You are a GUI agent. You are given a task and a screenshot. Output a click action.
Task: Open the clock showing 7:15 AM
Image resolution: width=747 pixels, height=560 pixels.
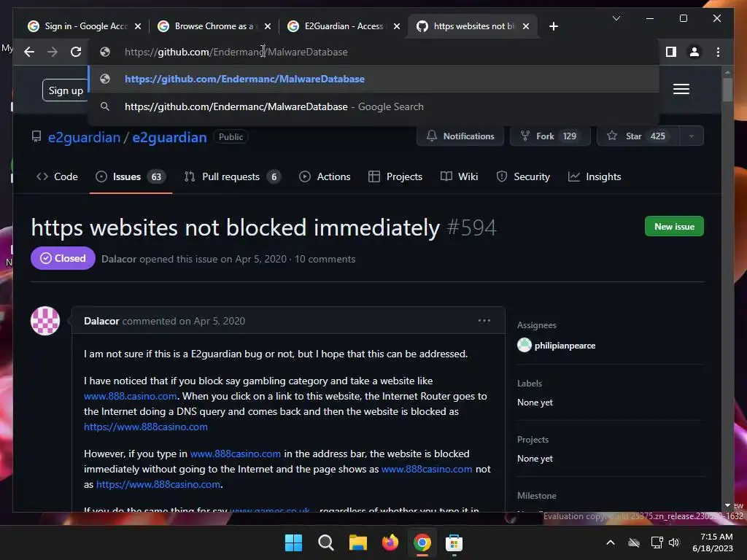pos(713,542)
